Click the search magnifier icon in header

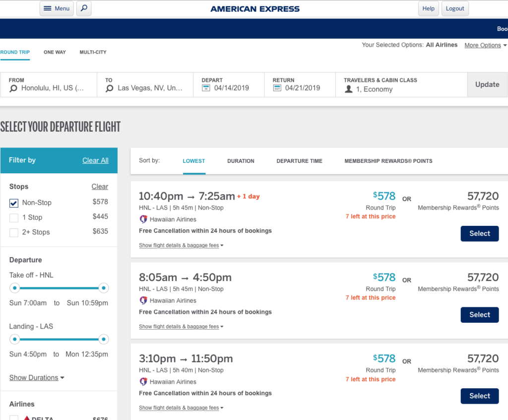click(84, 8)
